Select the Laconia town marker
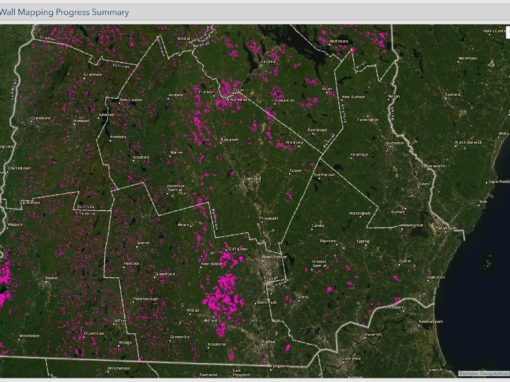The height and width of the screenshot is (382, 510). 261,65
